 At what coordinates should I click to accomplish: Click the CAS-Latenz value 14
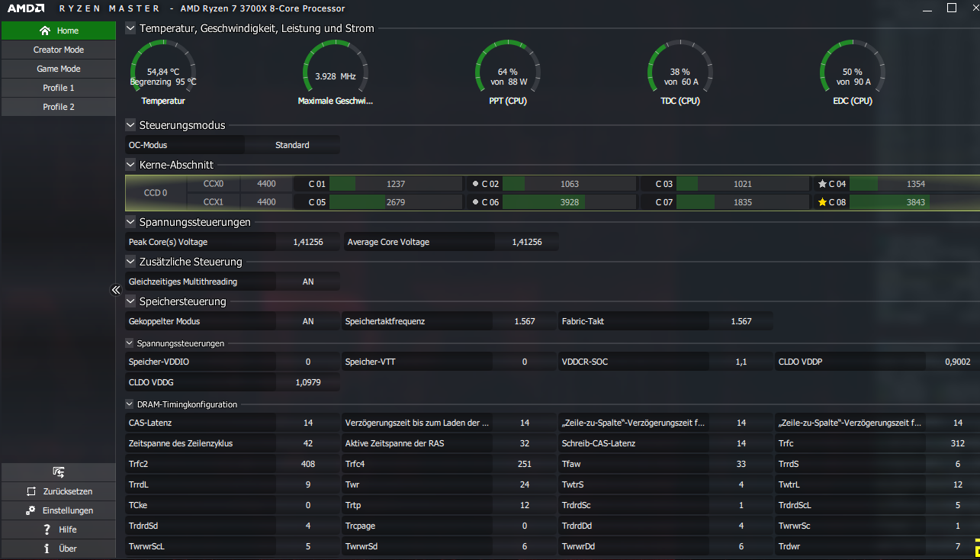point(307,423)
